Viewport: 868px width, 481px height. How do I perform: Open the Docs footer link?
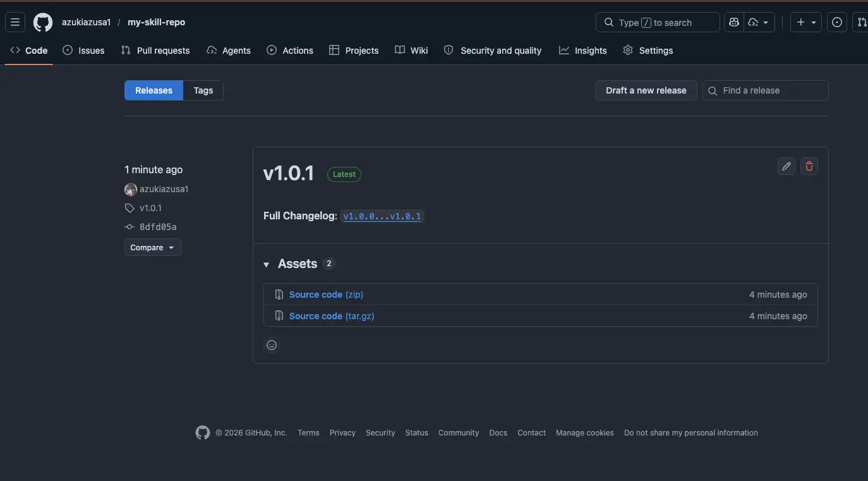498,433
